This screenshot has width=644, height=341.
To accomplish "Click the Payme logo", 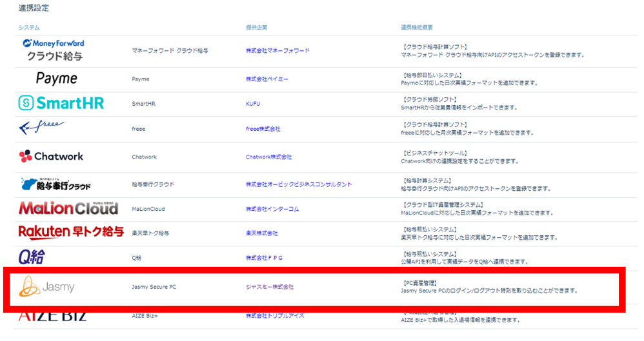I will pos(56,79).
